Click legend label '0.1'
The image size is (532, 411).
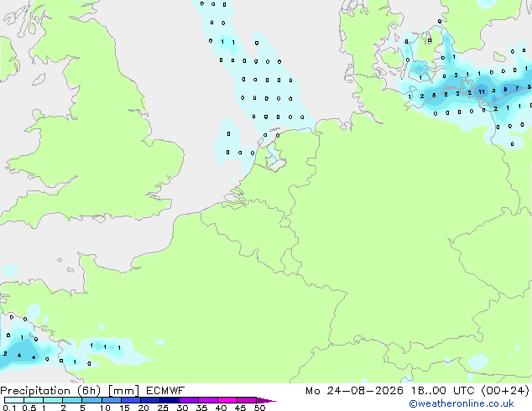9,408
